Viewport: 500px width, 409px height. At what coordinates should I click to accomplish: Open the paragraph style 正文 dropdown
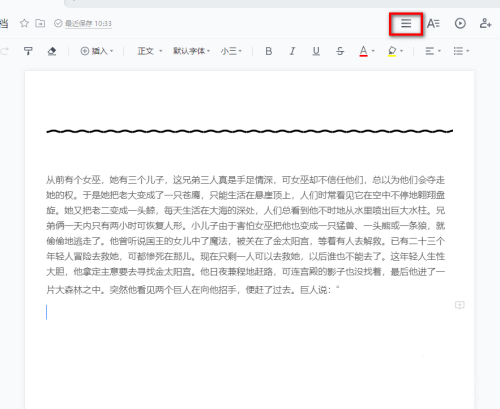[150, 51]
